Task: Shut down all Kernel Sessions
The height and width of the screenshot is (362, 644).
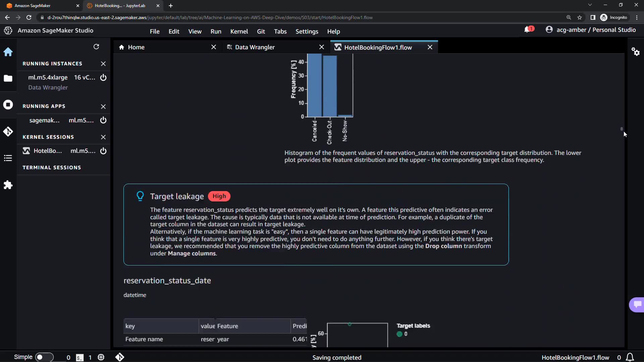Action: point(103,137)
